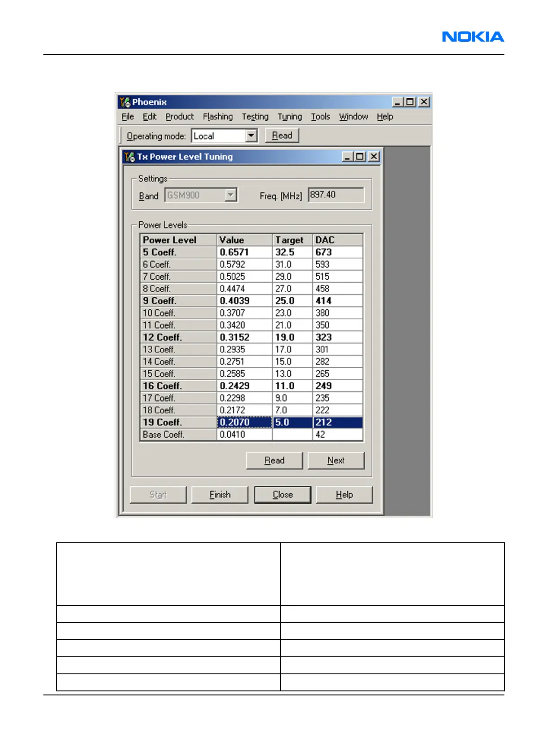Screen dimensions: 535x756
Task: Click DAC value 323
Action: [338, 337]
